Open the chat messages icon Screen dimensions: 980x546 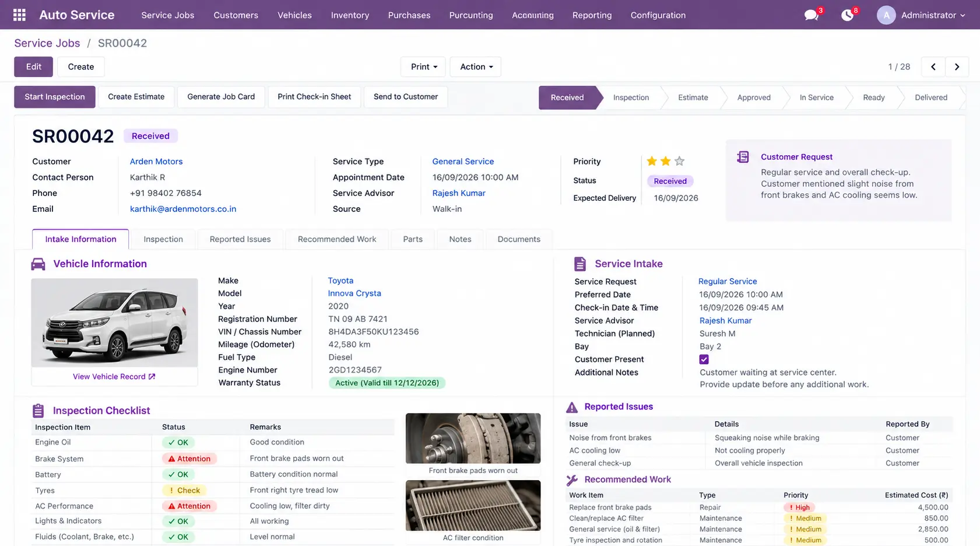point(811,15)
